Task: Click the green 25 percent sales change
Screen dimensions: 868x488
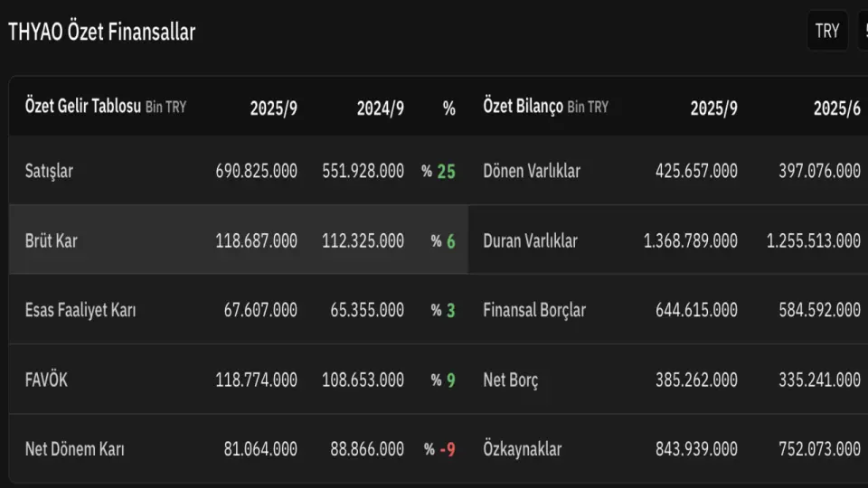Action: [x=446, y=171]
